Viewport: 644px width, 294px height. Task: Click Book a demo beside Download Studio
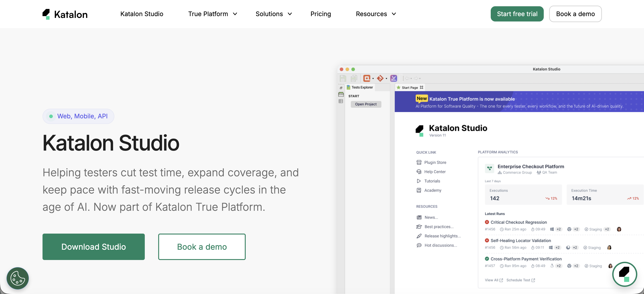202,247
